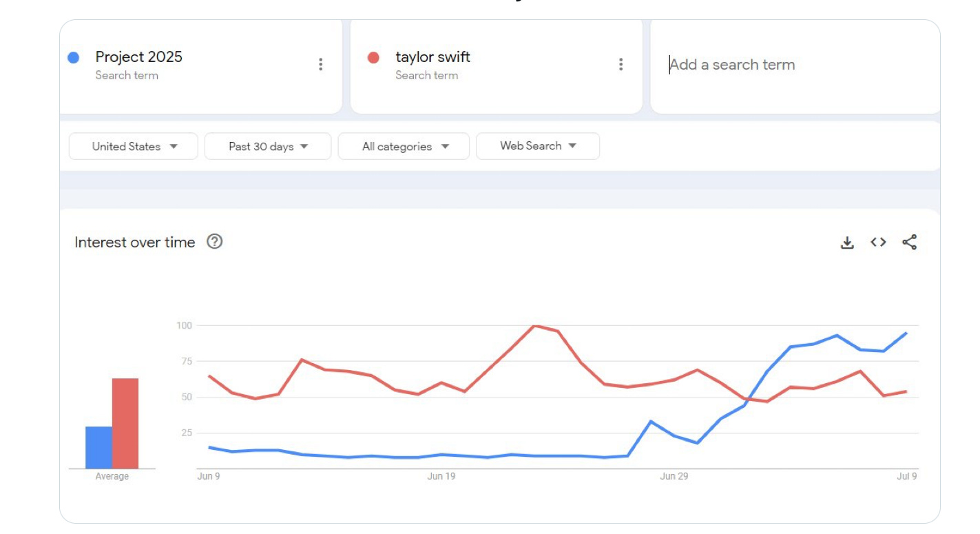Open the All categories dropdown
980x534 pixels.
[x=404, y=146]
